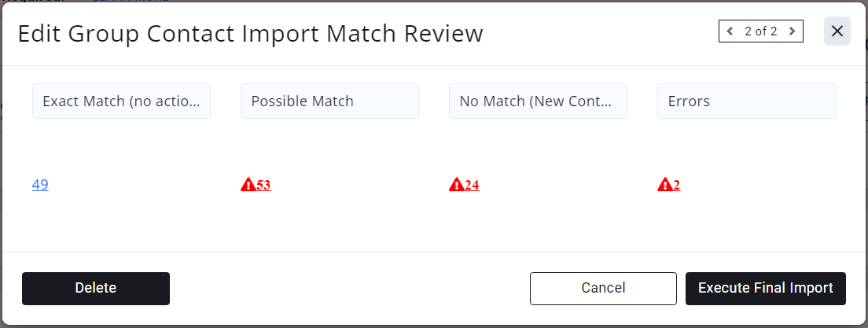The width and height of the screenshot is (868, 328).
Task: Click the warning icon under Possible Match
Action: click(x=248, y=185)
